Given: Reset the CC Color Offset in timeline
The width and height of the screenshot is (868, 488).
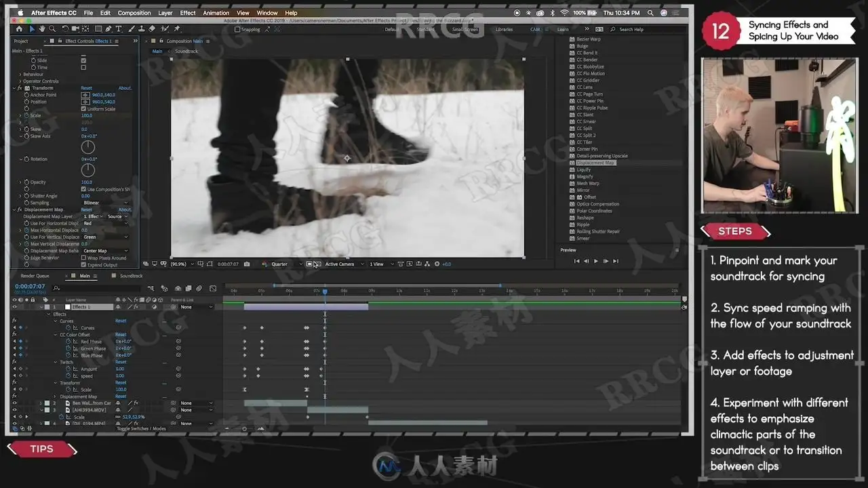Looking at the screenshot, I should (x=121, y=335).
